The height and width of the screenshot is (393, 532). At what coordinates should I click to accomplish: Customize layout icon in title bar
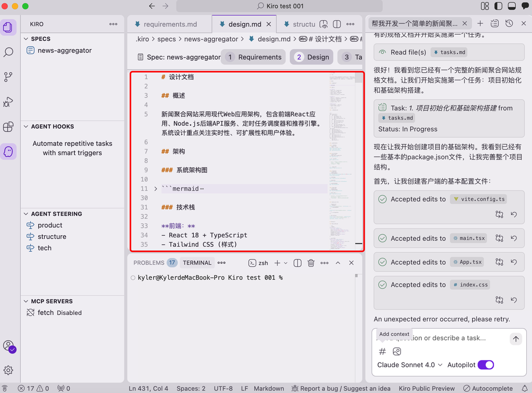[x=485, y=6]
